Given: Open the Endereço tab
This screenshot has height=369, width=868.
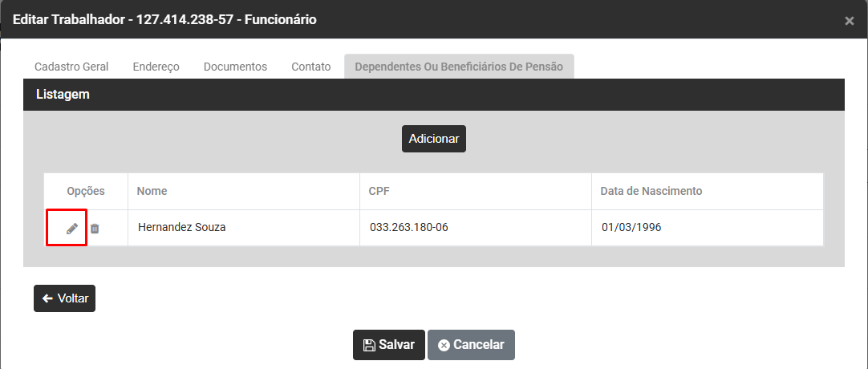Looking at the screenshot, I should pos(156,67).
